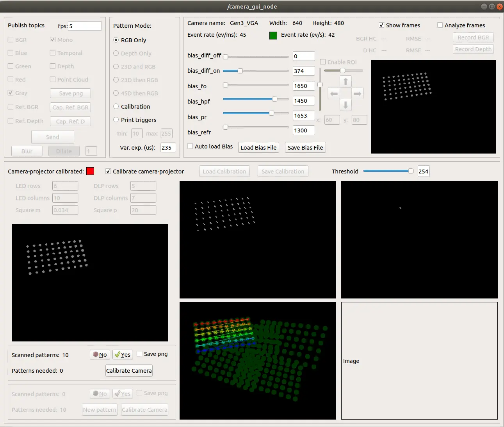Select Calibration pattern mode
Image resolution: width=504 pixels, height=427 pixels.
(x=116, y=106)
